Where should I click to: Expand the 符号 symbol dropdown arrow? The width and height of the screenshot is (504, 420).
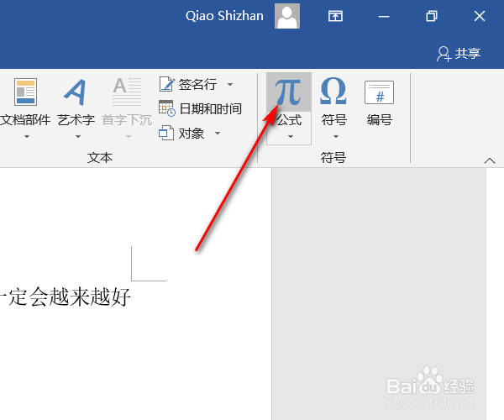pos(335,136)
